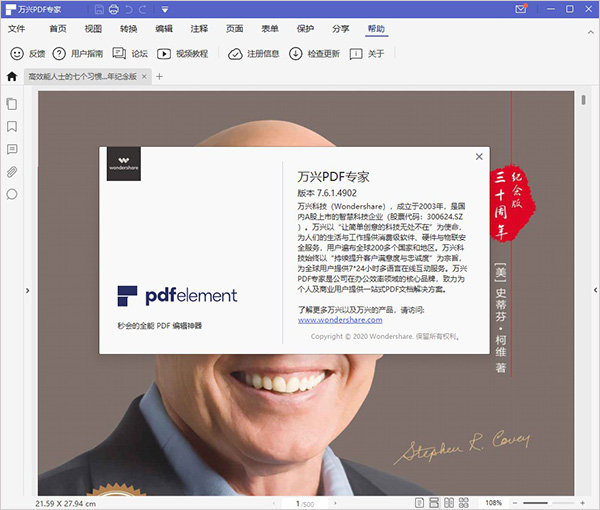
Task: Collapse the ribbon with the chevron
Action: [x=590, y=32]
